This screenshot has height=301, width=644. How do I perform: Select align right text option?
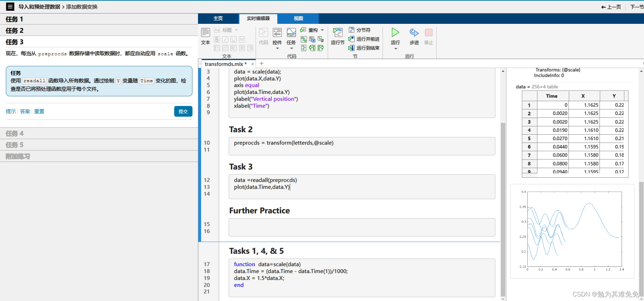coord(250,48)
